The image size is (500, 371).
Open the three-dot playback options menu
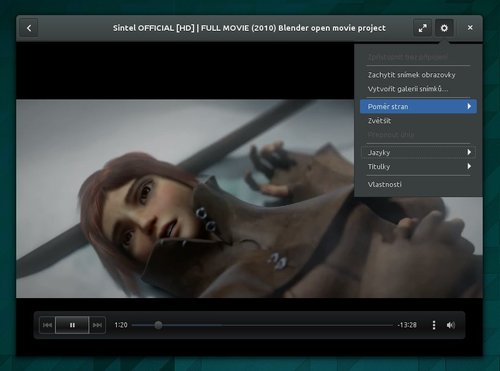(434, 325)
